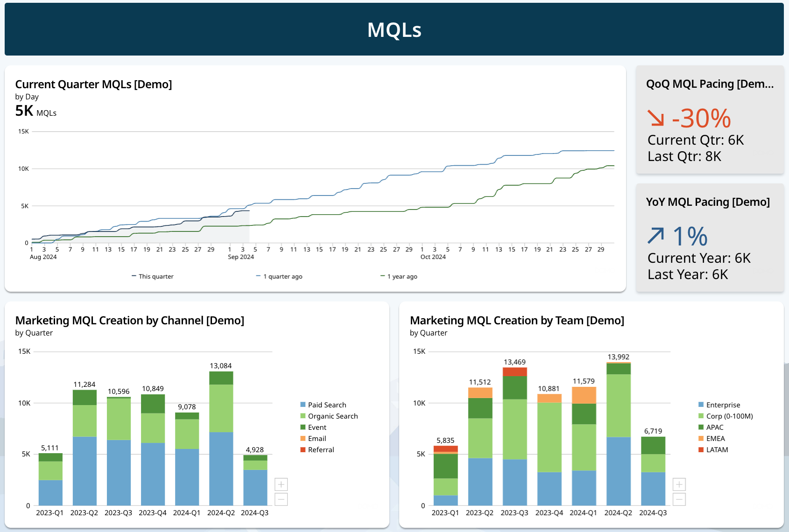Zoom in on the Channel chart

(x=281, y=484)
